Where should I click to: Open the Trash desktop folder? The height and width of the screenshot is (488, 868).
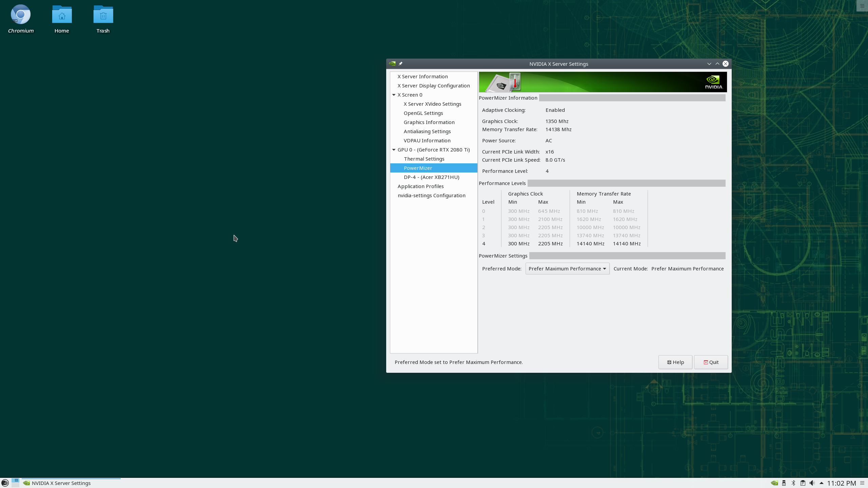tap(103, 19)
